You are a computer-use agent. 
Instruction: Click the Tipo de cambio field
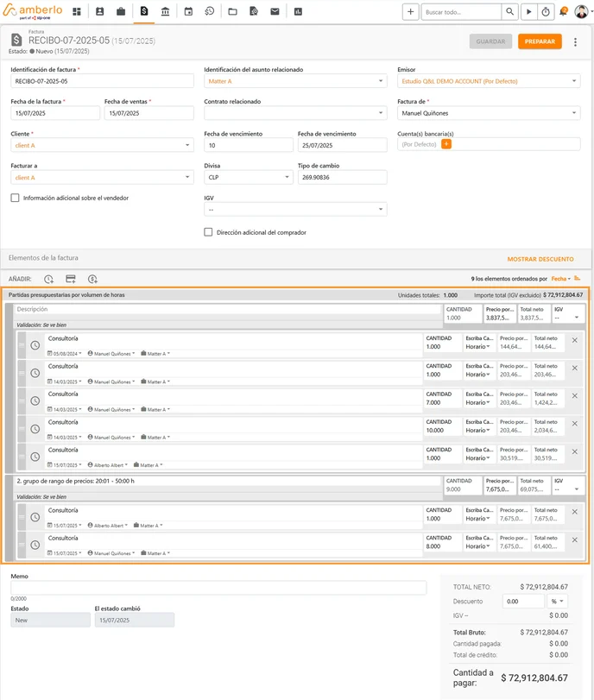coord(342,177)
